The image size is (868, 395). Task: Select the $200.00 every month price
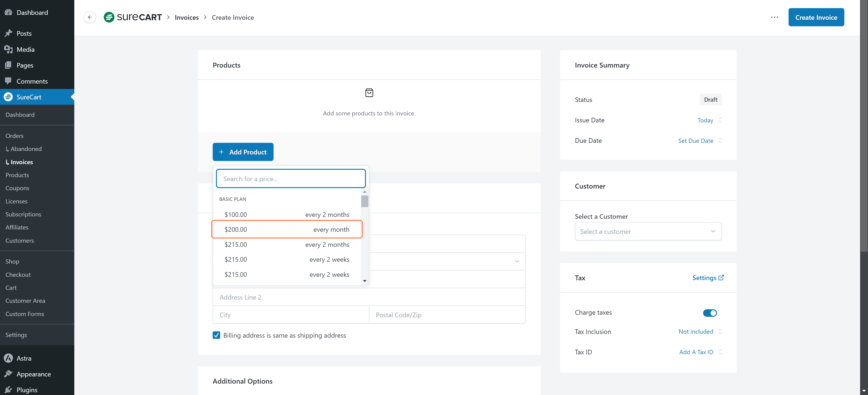pos(287,229)
